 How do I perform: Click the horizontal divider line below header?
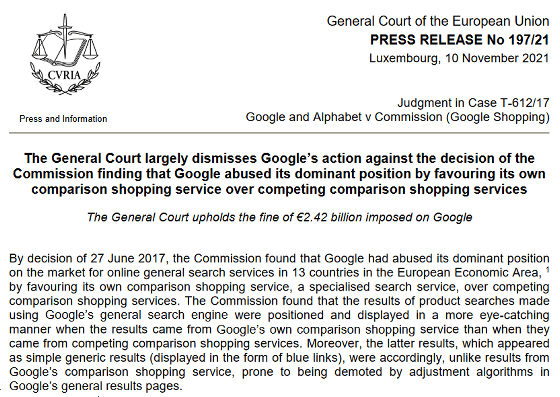click(x=279, y=133)
